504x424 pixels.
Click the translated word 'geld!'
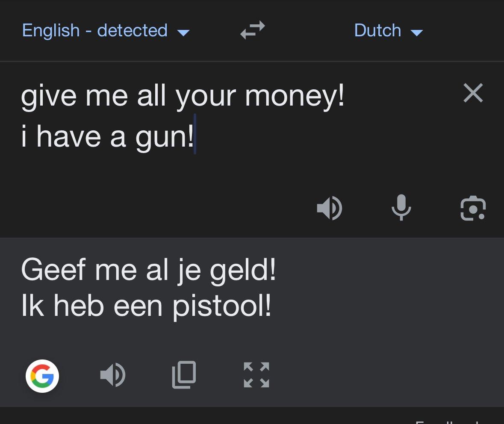(x=242, y=271)
